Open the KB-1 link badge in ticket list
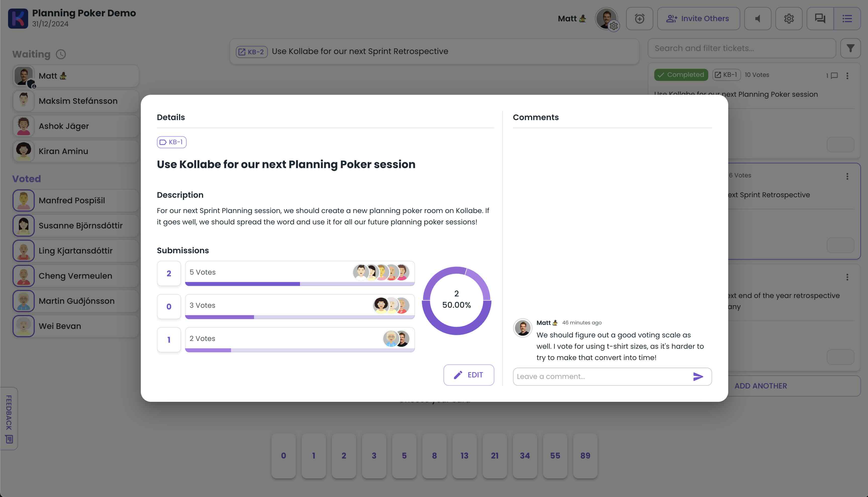 (726, 75)
